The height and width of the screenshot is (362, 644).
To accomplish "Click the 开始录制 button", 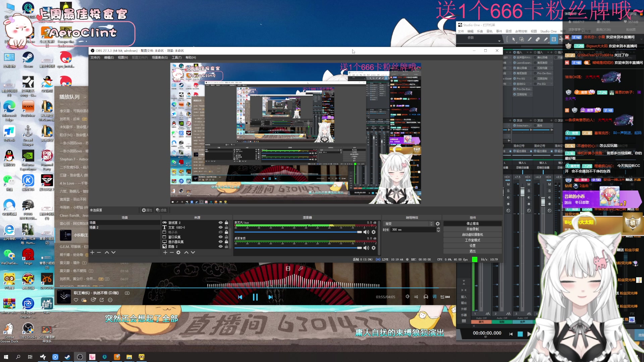I will [473, 229].
